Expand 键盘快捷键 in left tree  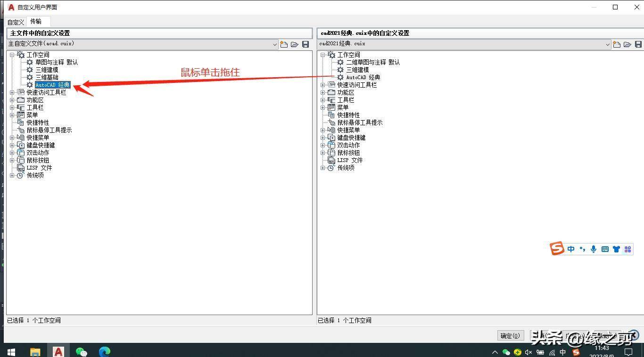click(x=12, y=145)
